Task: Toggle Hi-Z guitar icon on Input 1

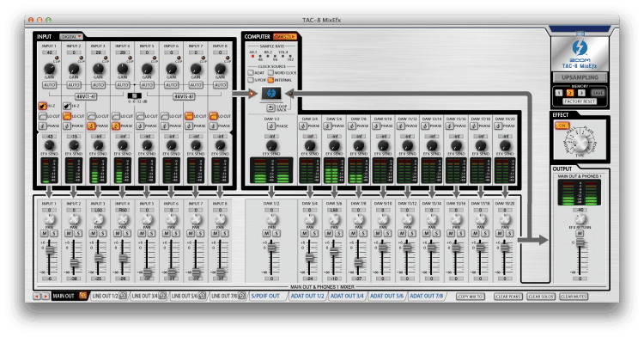Action: 43,106
